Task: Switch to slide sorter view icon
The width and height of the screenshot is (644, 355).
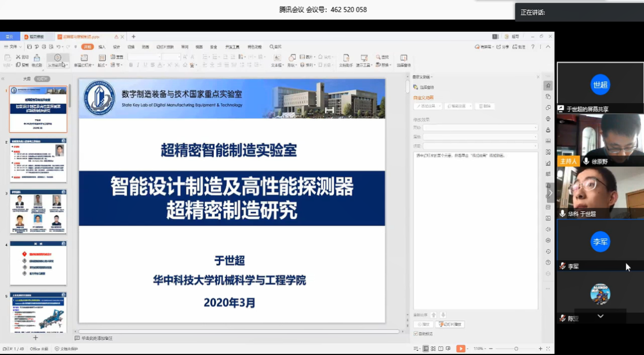Action: tap(434, 349)
